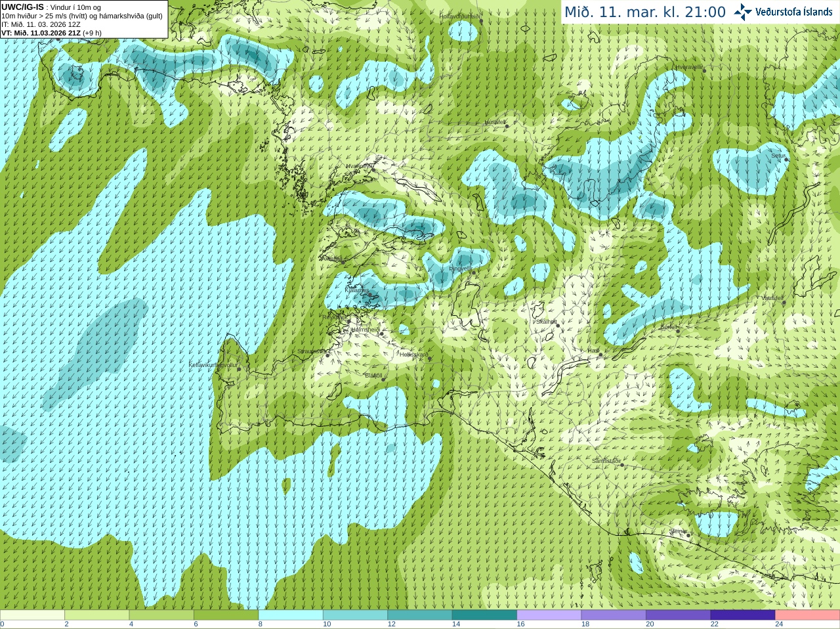
Task: Click the Straumsvík station marker
Action: pyautogui.click(x=328, y=355)
